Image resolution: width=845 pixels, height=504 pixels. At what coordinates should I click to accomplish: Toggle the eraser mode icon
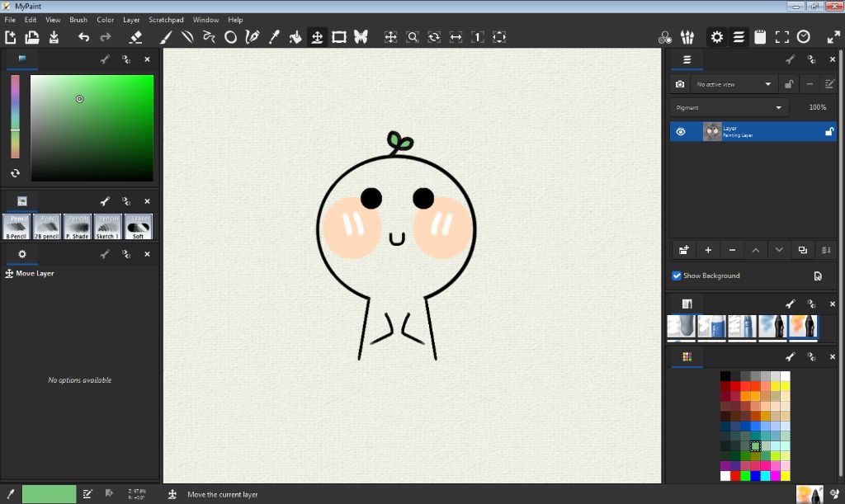coord(136,37)
